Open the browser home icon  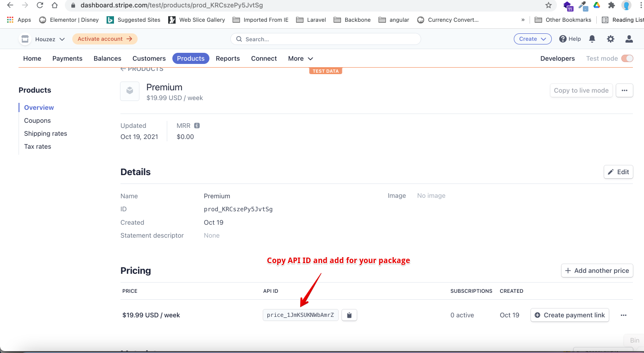tap(55, 6)
